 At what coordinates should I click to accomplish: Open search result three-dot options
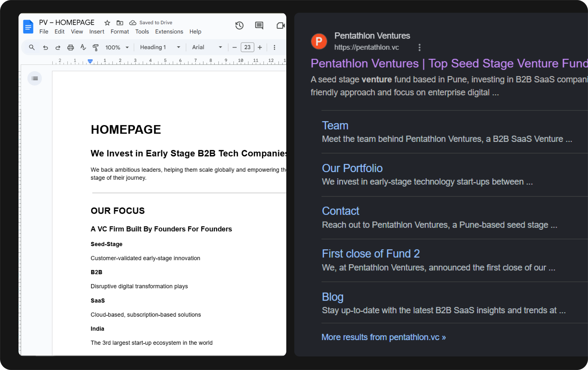click(x=419, y=47)
